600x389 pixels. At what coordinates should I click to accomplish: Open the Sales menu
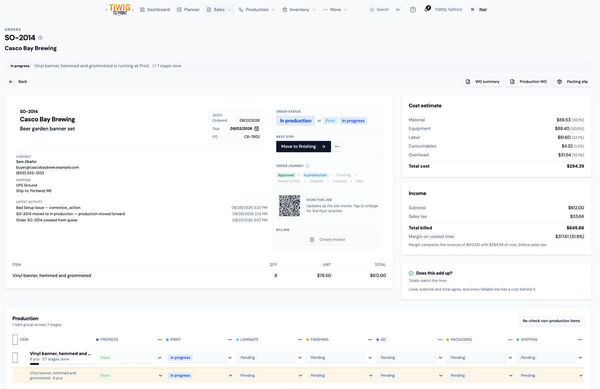(218, 10)
